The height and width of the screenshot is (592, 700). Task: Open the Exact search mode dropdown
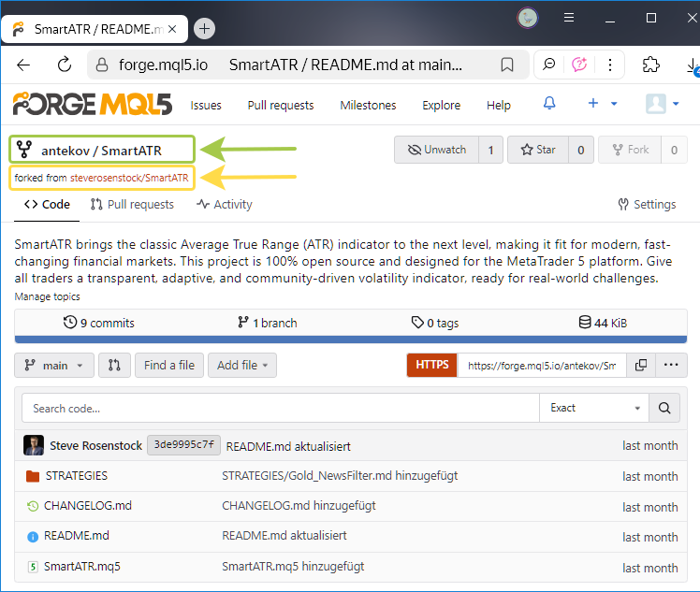pos(593,408)
